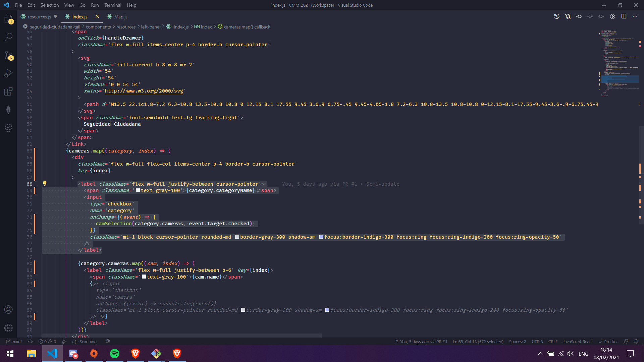Expand the seguridad-ciudadana-tail breadcrumb
Image resolution: width=644 pixels, height=362 pixels.
[x=55, y=27]
